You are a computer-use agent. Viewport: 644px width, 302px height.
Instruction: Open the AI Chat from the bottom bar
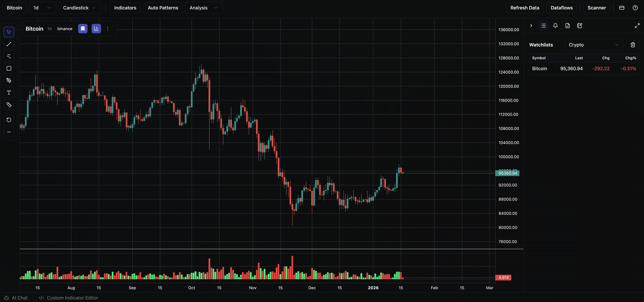[16, 297]
